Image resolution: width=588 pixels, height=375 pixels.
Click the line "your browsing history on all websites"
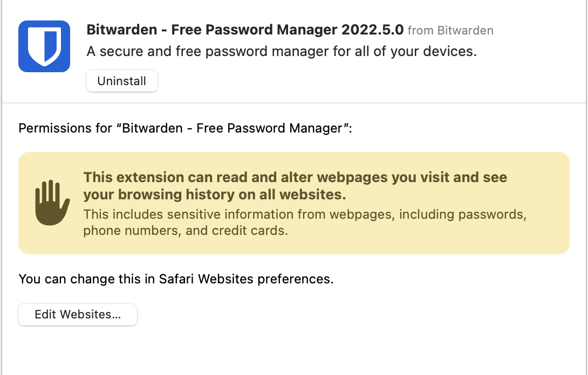tap(214, 194)
